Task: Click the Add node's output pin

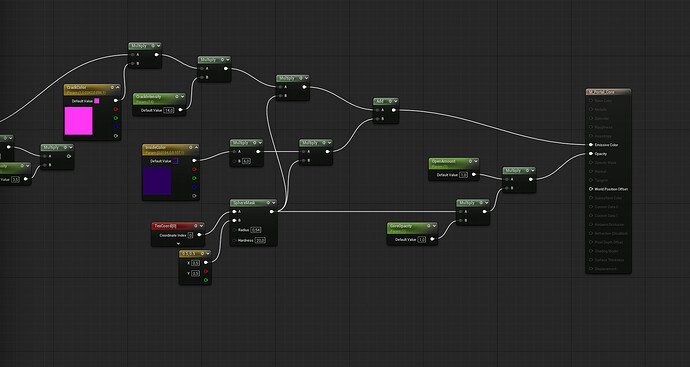Action: (x=394, y=110)
